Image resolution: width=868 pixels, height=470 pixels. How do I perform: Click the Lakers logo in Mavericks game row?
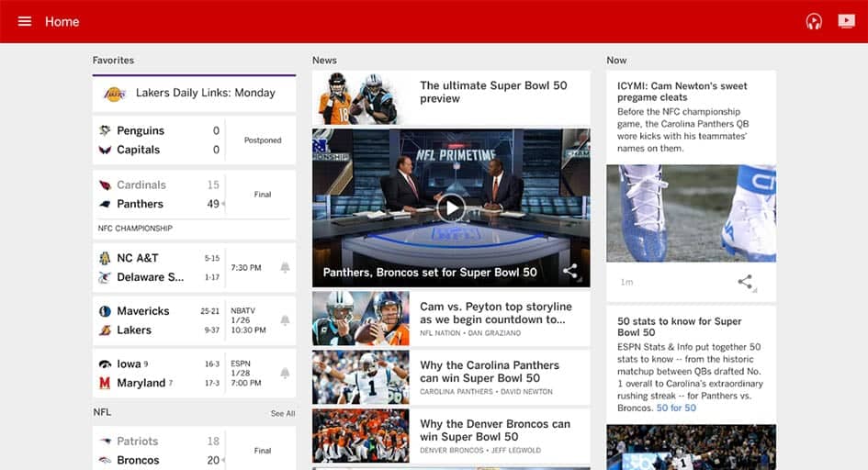pyautogui.click(x=105, y=330)
